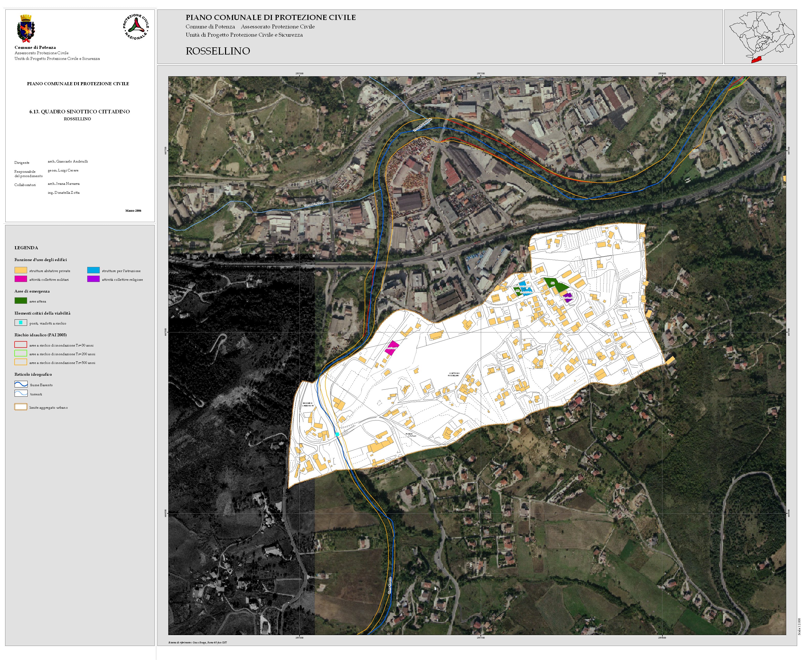Click the torrenti legend line symbol
Viewport: 812px width, 660px height.
click(21, 394)
